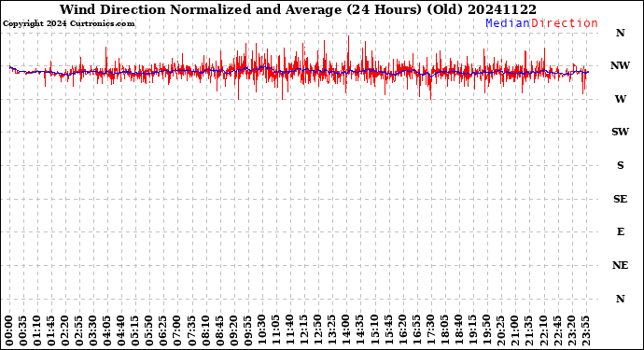
Task: Click the 07:00 time label
Action: (178, 331)
